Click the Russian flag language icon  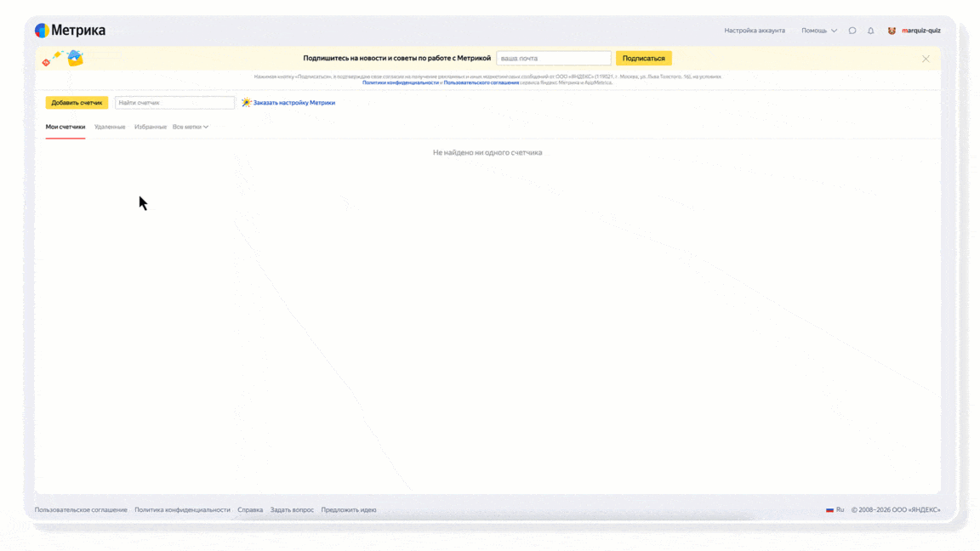click(829, 510)
